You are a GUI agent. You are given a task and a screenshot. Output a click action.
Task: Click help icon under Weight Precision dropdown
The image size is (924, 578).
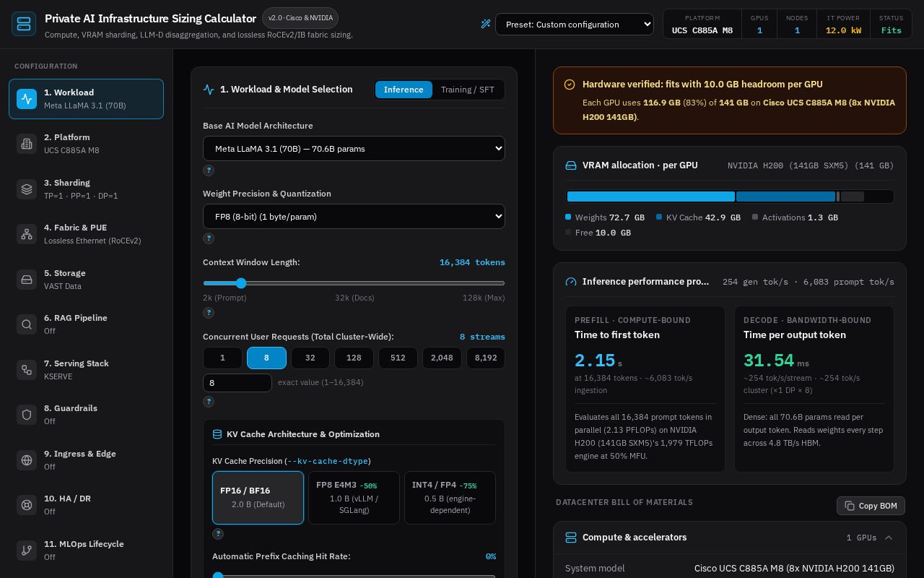coord(209,238)
